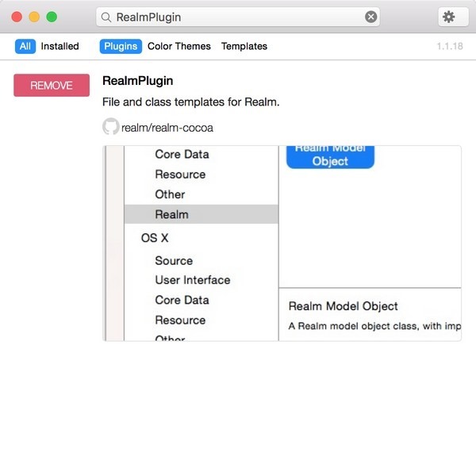476x464 pixels.
Task: Switch to the Installed filter
Action: tap(59, 46)
